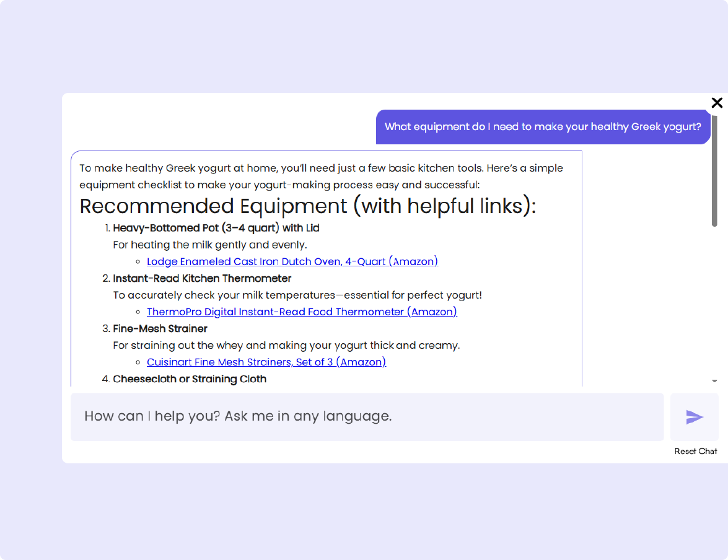Click the 'For straining out the whey' description
Screen dimensions: 728x560
286,345
